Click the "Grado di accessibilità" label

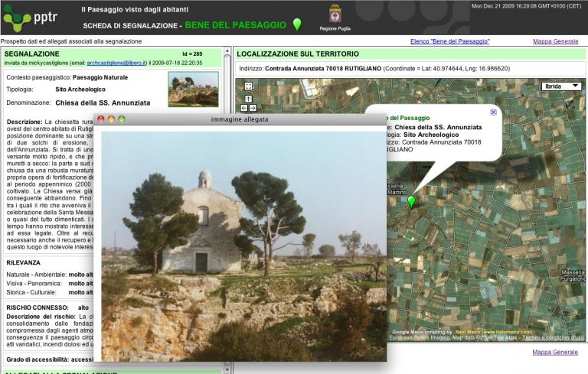(x=38, y=359)
